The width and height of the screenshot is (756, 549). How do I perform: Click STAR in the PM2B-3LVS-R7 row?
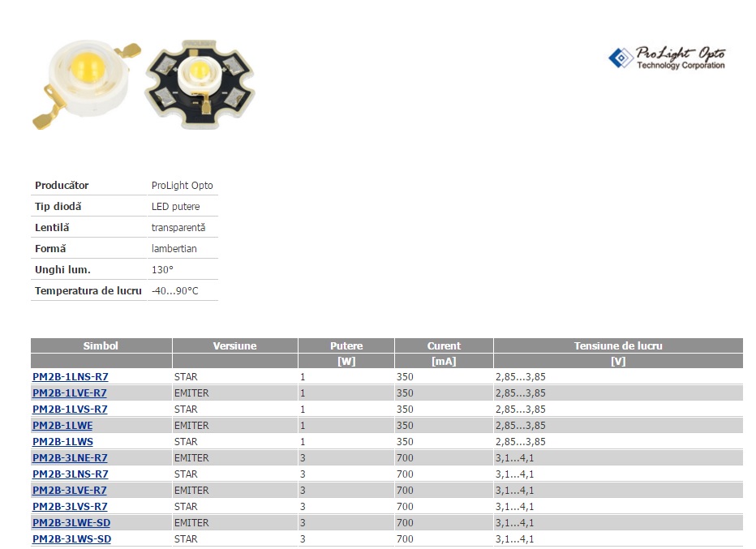pos(186,507)
